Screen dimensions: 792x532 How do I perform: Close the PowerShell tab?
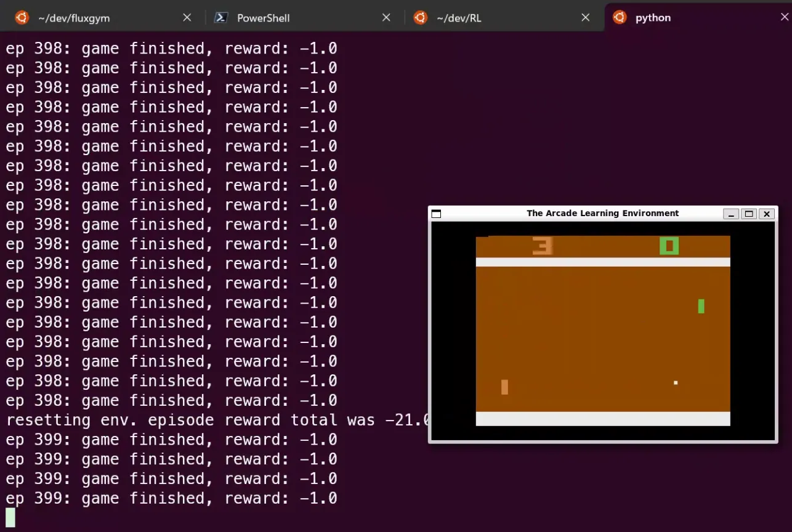386,18
